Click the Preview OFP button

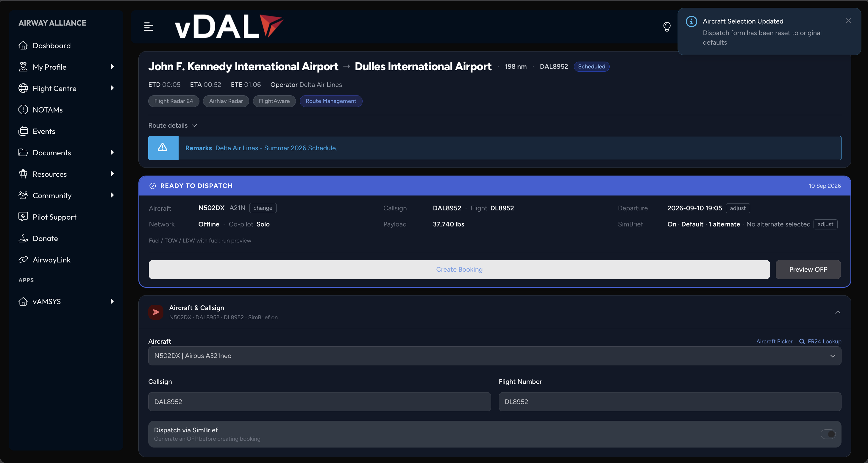pyautogui.click(x=808, y=269)
